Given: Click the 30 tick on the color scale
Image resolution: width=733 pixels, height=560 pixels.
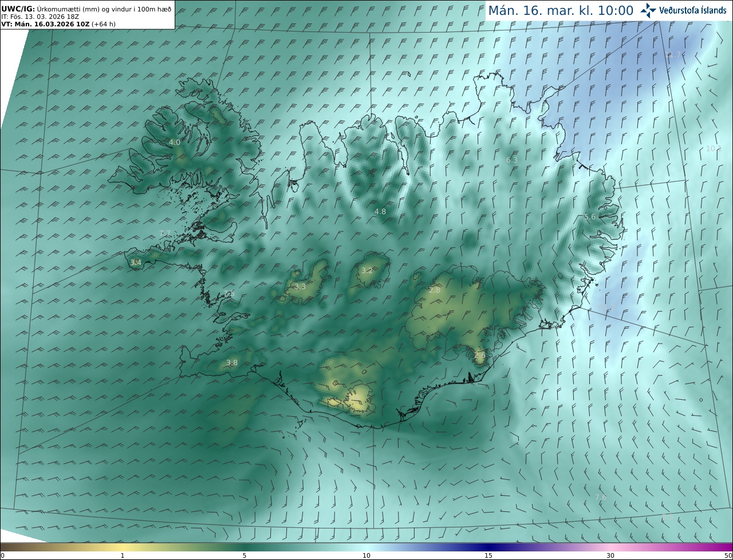Looking at the screenshot, I should point(610,555).
